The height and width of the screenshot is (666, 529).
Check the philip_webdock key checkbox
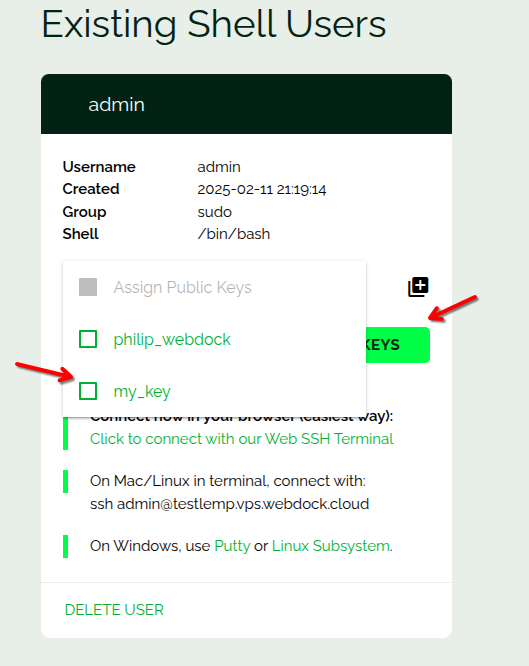pos(88,339)
